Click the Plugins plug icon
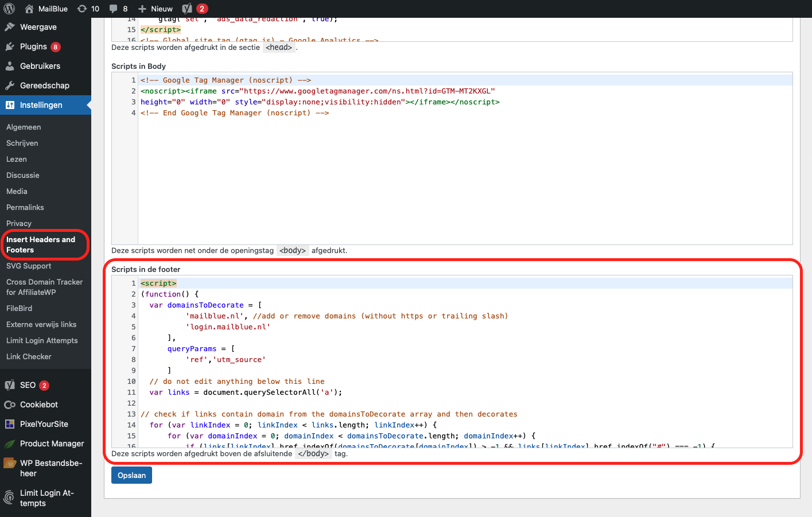 click(10, 46)
